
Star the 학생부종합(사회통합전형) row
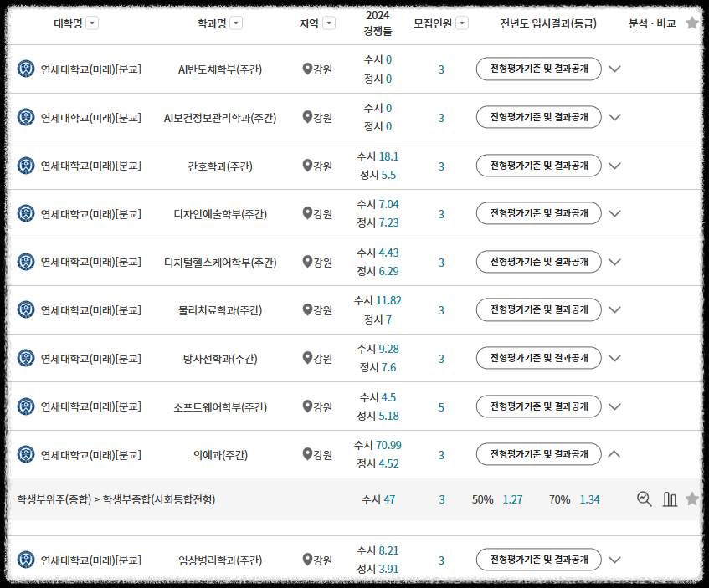click(691, 499)
